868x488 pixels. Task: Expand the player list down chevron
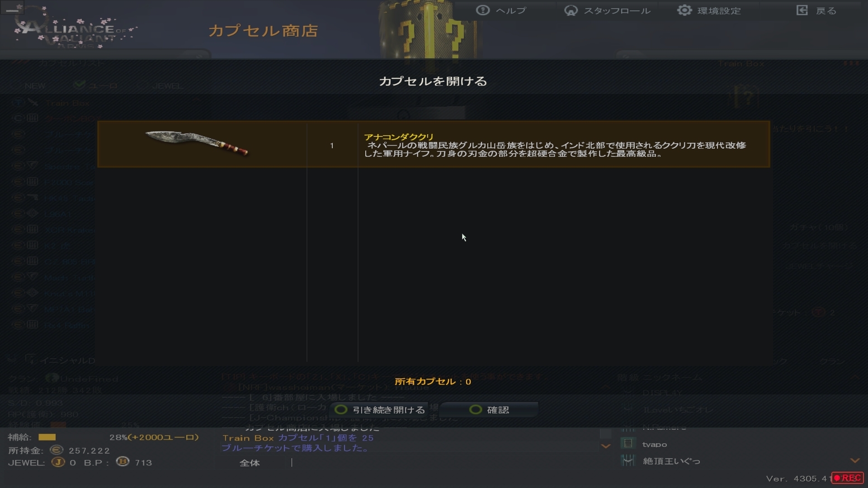855,460
